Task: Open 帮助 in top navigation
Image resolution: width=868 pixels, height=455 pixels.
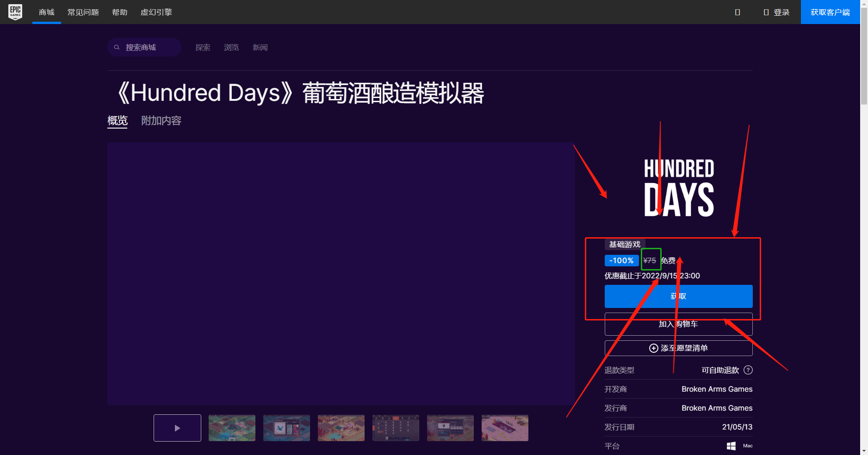Action: (120, 12)
